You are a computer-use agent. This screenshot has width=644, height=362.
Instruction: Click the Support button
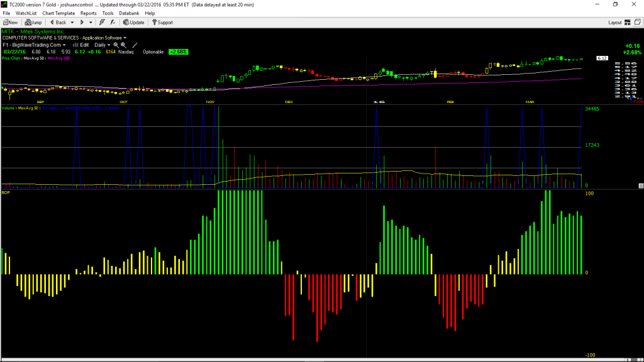click(x=163, y=23)
